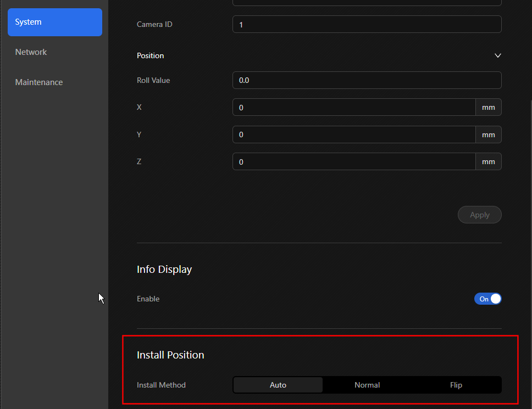The image size is (532, 409).
Task: Edit the Roll Value field
Action: [x=367, y=80]
